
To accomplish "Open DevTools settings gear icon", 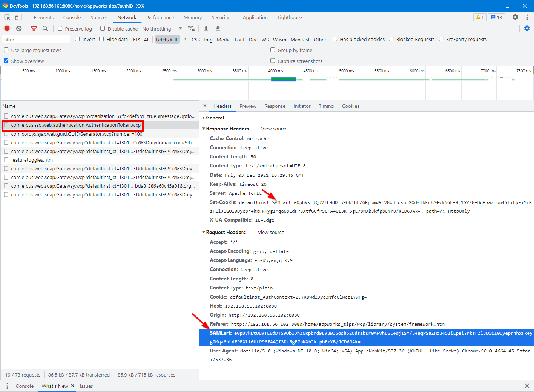I will [x=515, y=17].
